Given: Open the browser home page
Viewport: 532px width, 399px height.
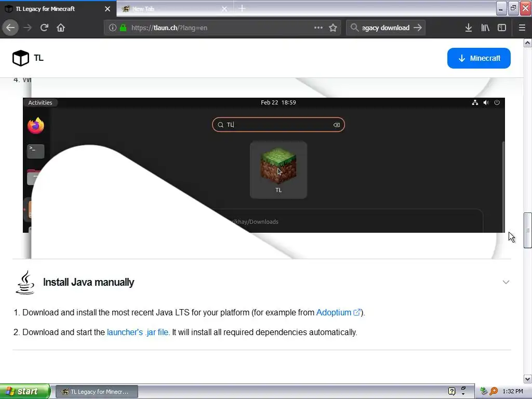Looking at the screenshot, I should click(x=61, y=28).
